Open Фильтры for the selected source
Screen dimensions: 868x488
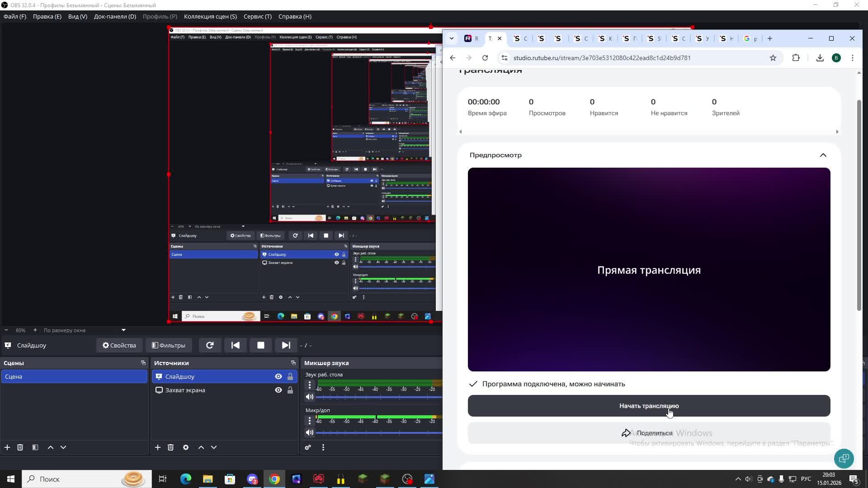tap(169, 345)
